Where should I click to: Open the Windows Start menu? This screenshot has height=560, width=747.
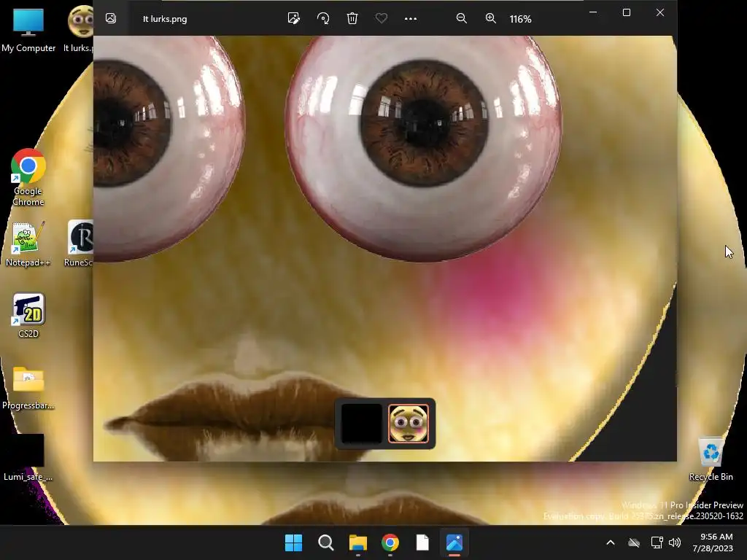tap(293, 542)
